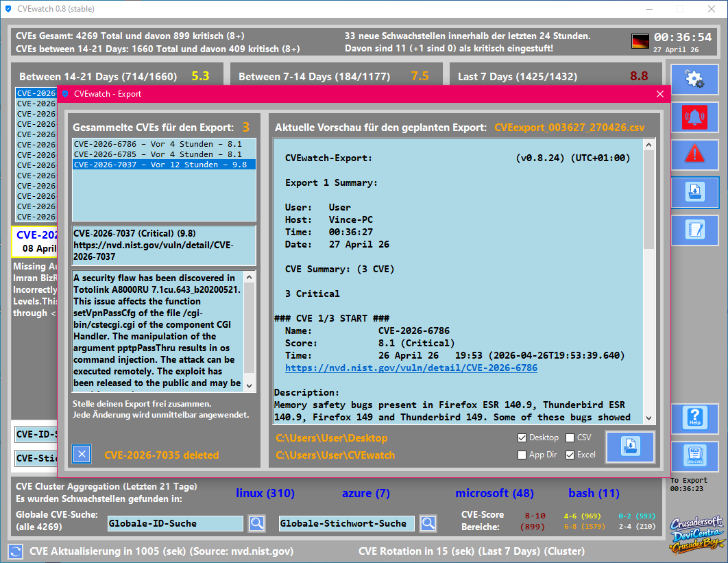Open the azure (7) cluster
This screenshot has height=563, width=728.
tap(366, 493)
